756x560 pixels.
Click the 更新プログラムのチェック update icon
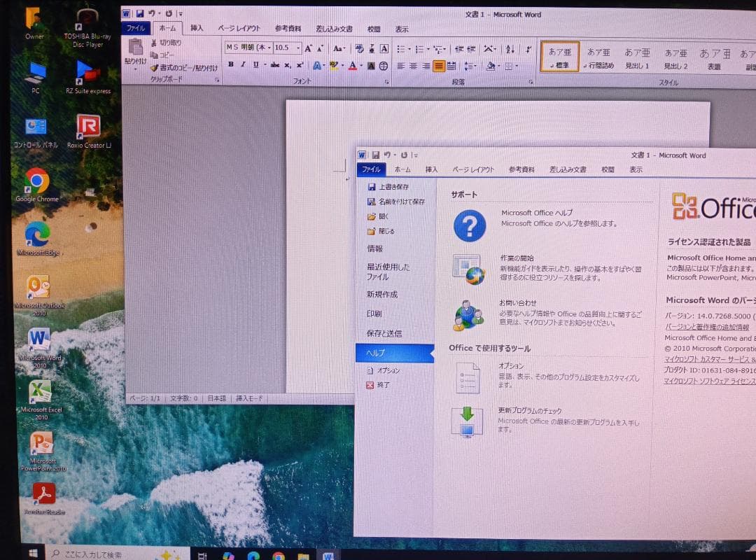click(468, 420)
